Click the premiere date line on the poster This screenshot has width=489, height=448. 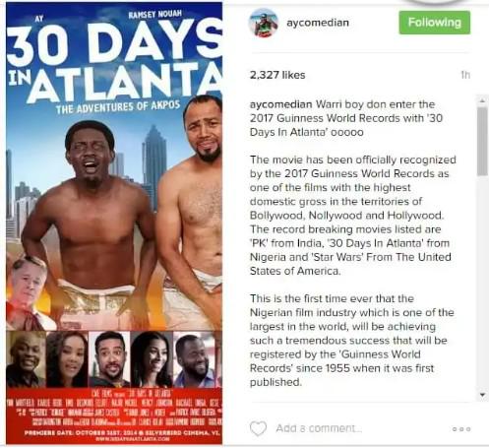[121, 432]
